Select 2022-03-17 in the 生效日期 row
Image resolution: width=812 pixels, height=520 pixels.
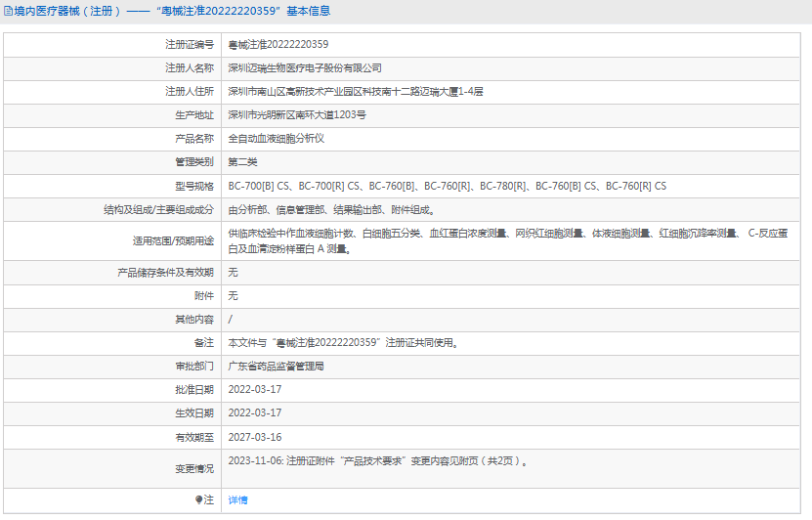coord(255,413)
